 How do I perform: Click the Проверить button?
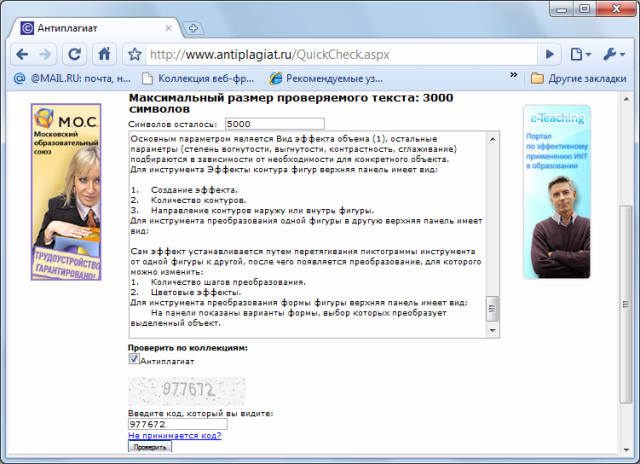click(150, 447)
